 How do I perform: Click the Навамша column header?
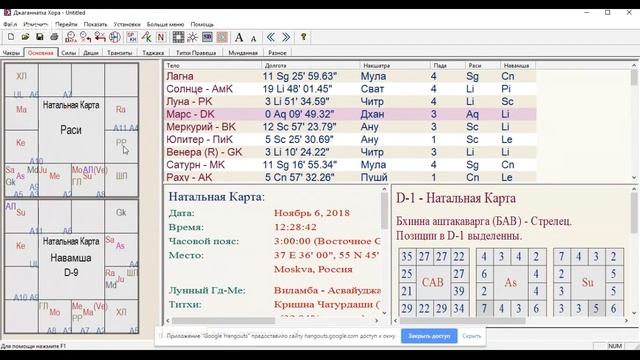click(x=518, y=65)
